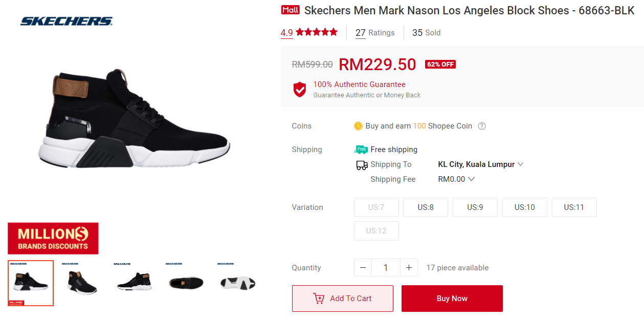The height and width of the screenshot is (319, 644).
Task: Select size US:9 variation
Action: click(x=475, y=207)
